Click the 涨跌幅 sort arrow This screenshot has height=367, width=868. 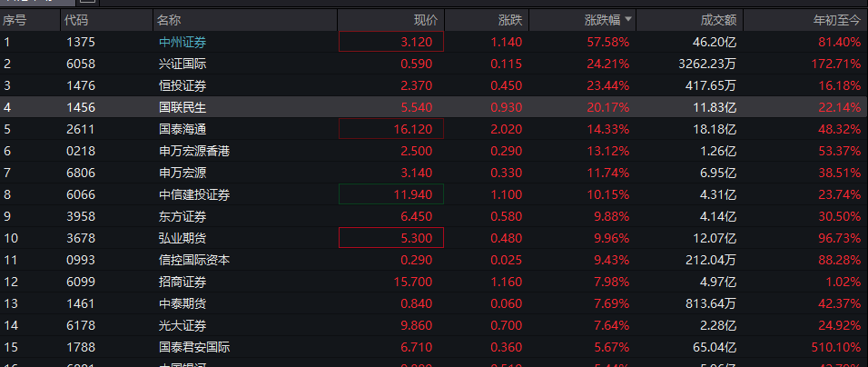point(628,19)
